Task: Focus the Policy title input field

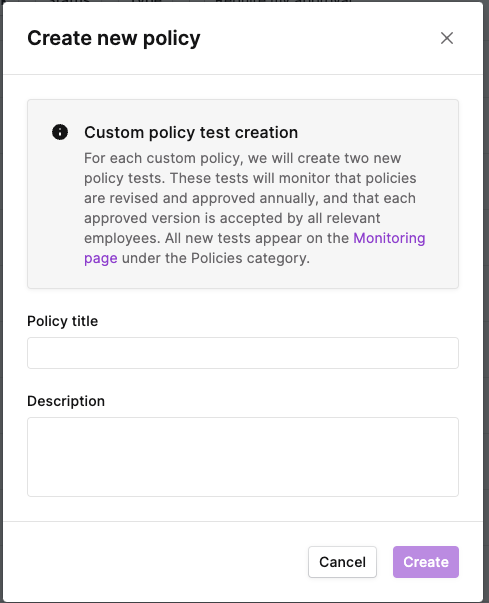Action: point(243,353)
